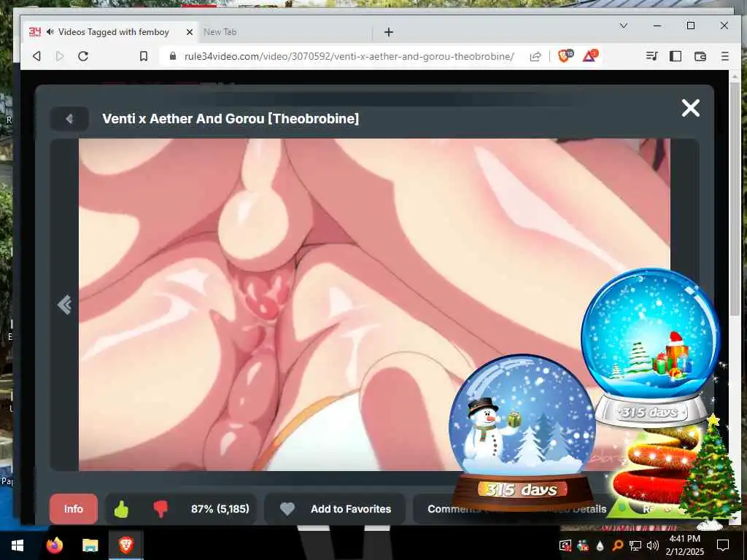Open the Brave Shields lion icon

[565, 55]
